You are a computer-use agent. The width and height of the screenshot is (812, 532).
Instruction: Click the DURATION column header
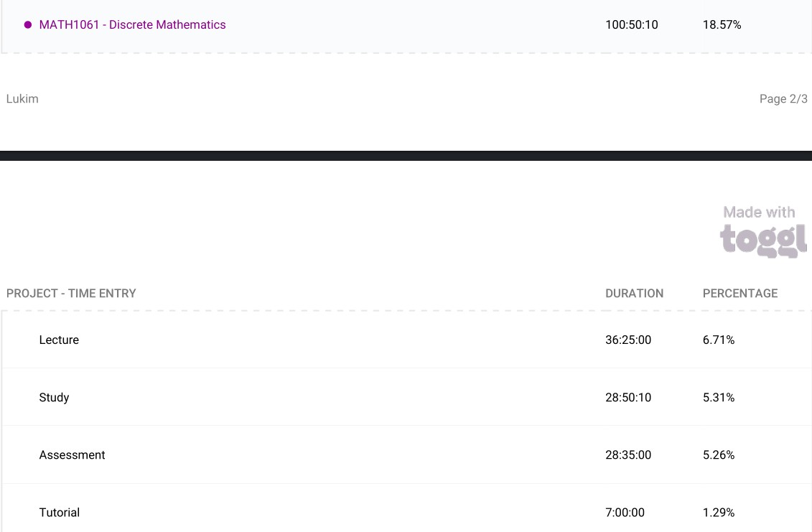point(634,293)
